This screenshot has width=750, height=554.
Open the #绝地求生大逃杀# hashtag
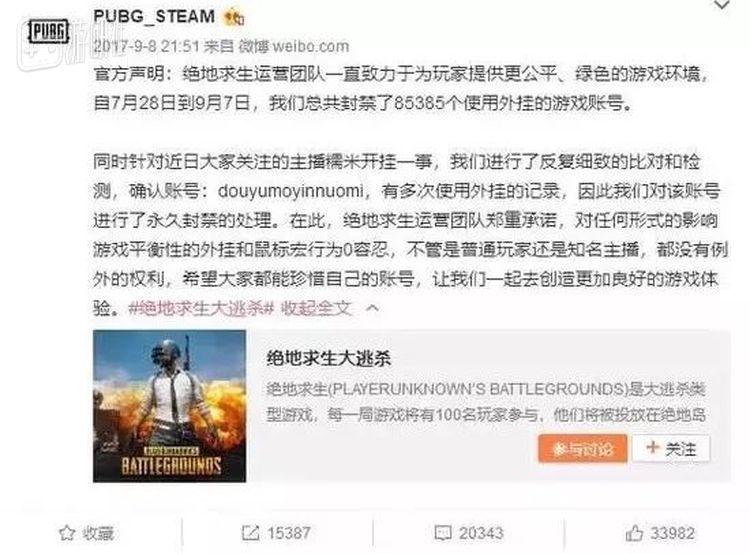pyautogui.click(x=201, y=309)
